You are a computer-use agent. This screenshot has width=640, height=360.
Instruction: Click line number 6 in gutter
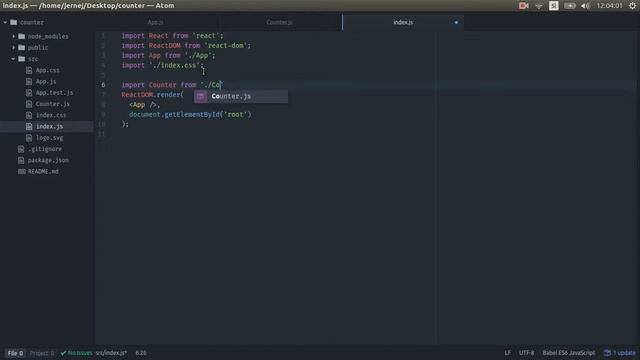pos(103,85)
